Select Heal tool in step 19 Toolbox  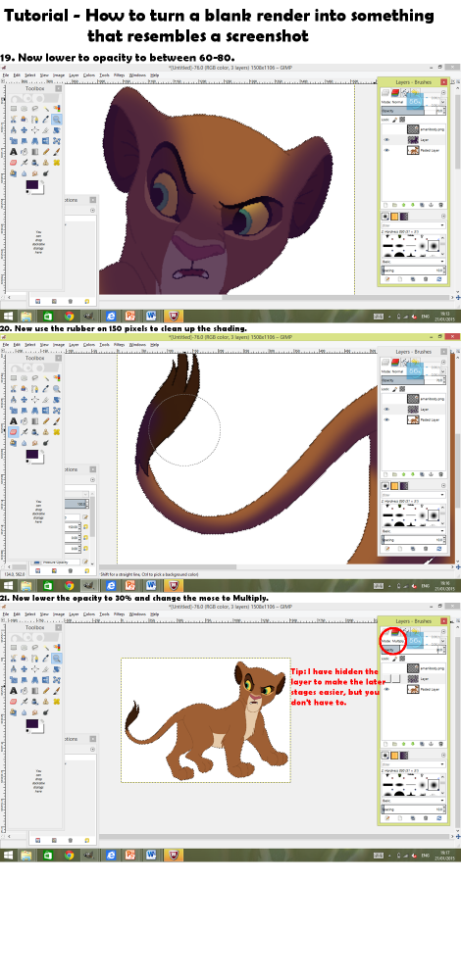(56, 163)
